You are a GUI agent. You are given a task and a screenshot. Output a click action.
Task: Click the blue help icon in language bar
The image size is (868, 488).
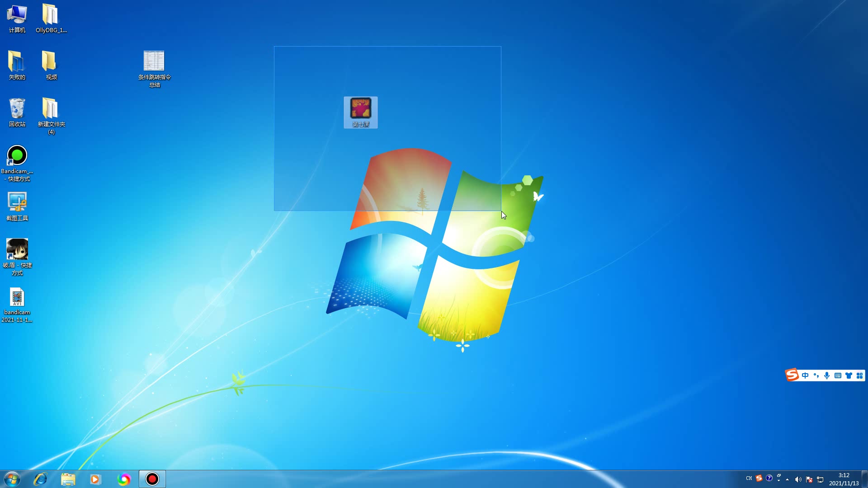(x=769, y=478)
